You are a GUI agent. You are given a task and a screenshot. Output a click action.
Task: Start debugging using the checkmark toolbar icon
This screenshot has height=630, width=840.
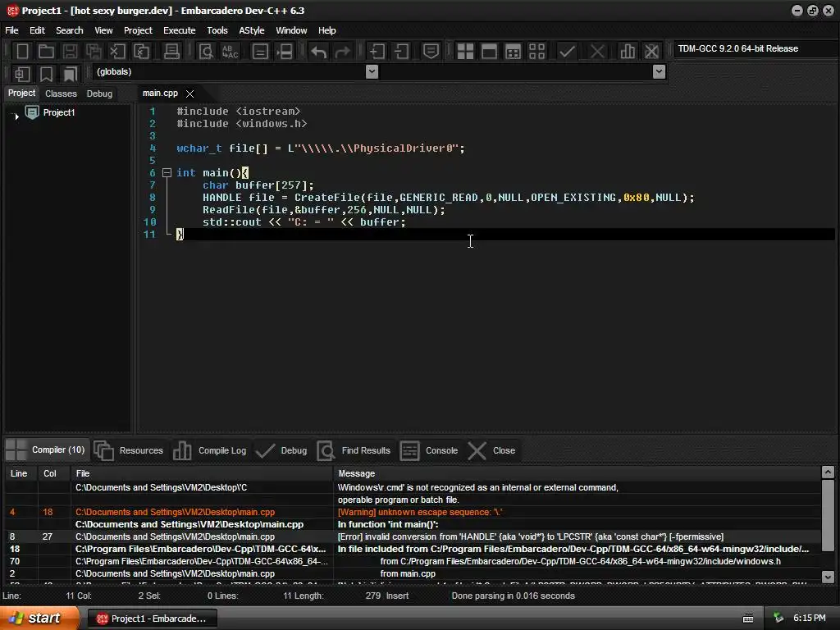coord(567,52)
